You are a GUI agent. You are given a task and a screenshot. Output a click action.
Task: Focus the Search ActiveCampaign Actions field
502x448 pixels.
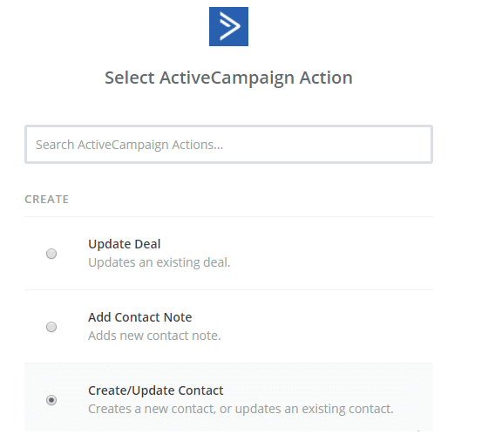[x=228, y=145]
